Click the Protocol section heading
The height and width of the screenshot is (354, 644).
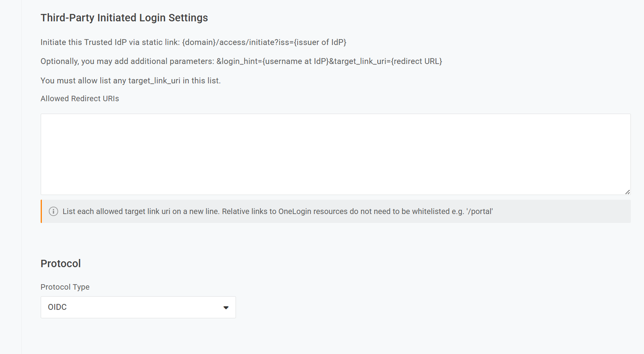pos(60,263)
